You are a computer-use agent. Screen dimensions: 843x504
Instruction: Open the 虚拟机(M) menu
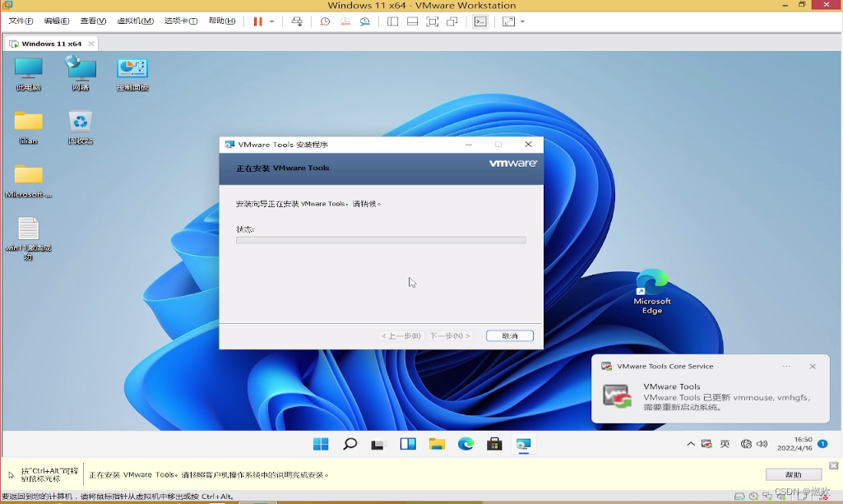point(135,21)
